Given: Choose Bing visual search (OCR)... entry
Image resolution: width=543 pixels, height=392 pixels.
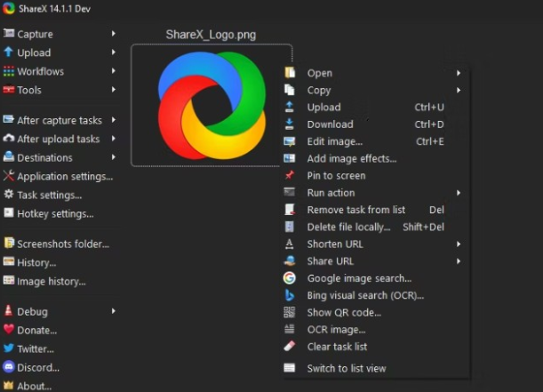Looking at the screenshot, I should point(375,295).
